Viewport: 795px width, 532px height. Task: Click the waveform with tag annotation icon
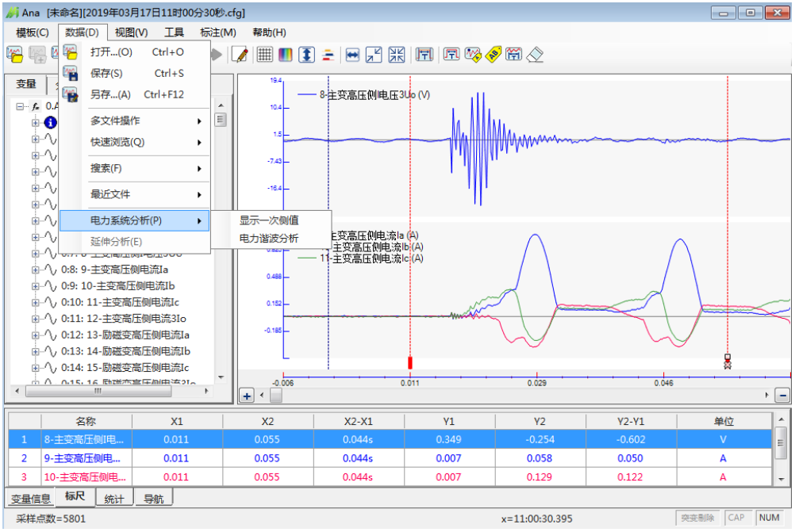(473, 54)
